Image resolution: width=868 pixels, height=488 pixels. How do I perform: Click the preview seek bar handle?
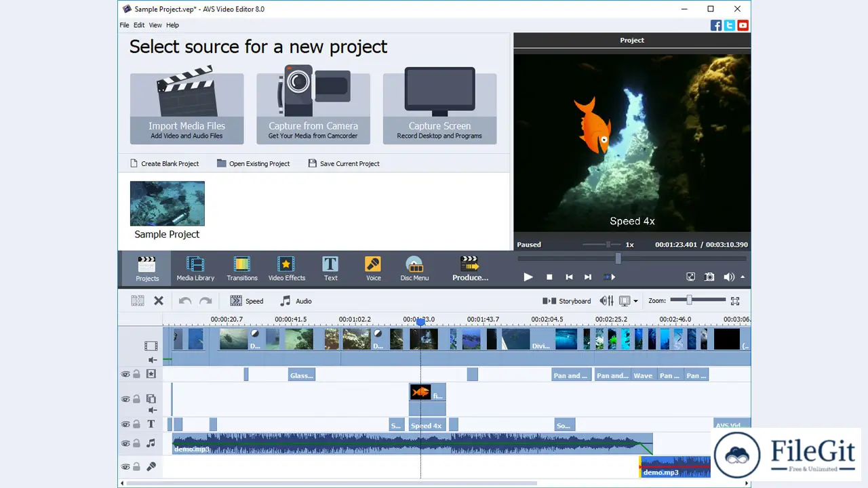pyautogui.click(x=618, y=258)
